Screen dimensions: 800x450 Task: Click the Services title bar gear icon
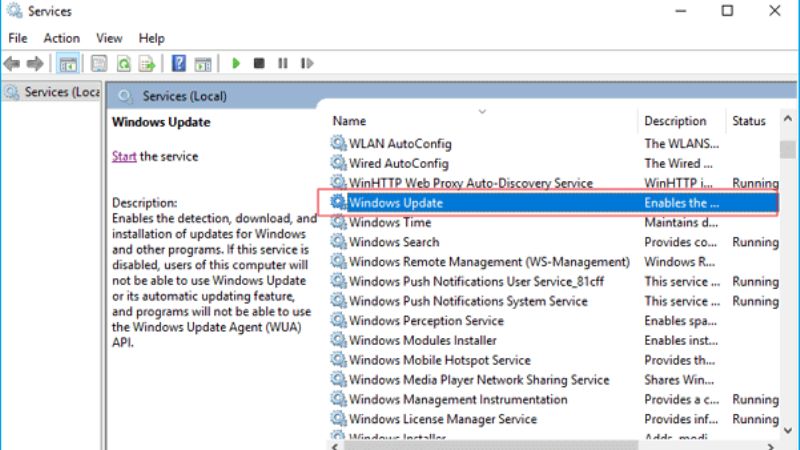14,11
